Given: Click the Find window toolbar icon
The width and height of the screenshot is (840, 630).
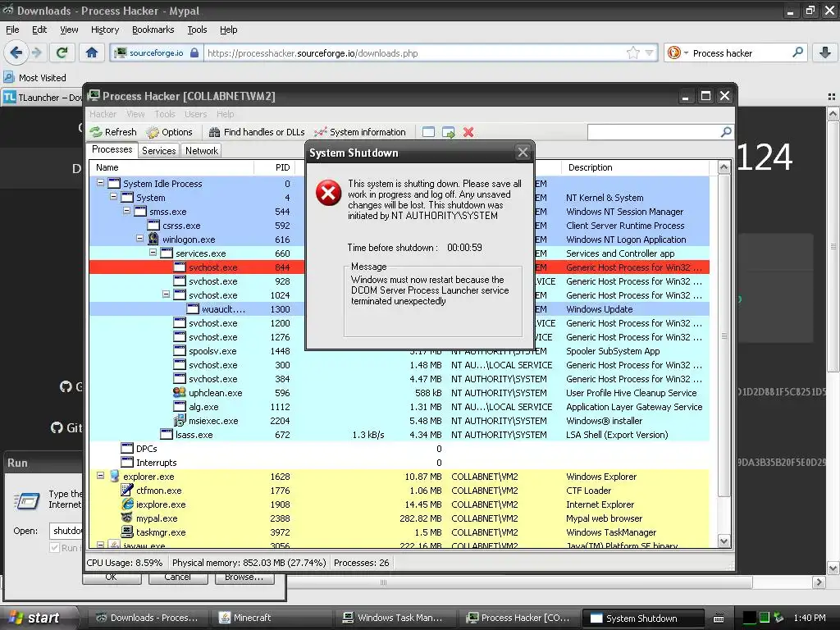Looking at the screenshot, I should [428, 132].
